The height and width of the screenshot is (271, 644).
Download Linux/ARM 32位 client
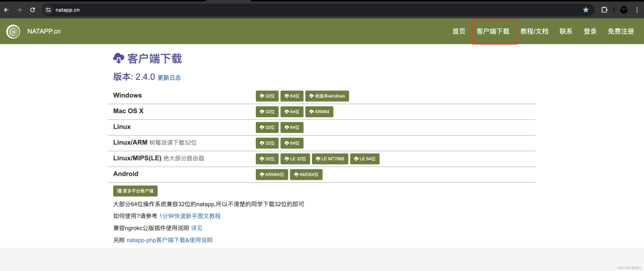(x=267, y=143)
